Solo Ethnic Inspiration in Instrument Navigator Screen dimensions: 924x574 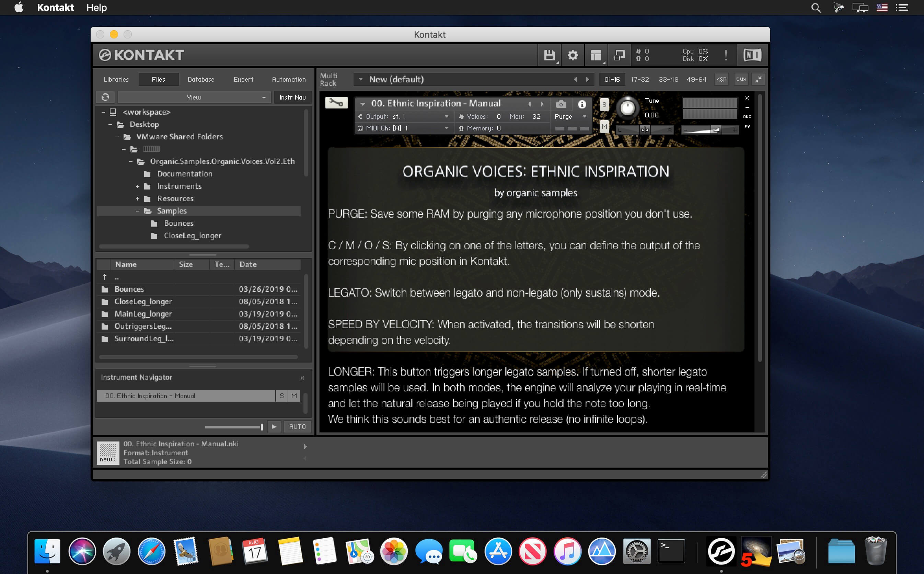coord(281,395)
